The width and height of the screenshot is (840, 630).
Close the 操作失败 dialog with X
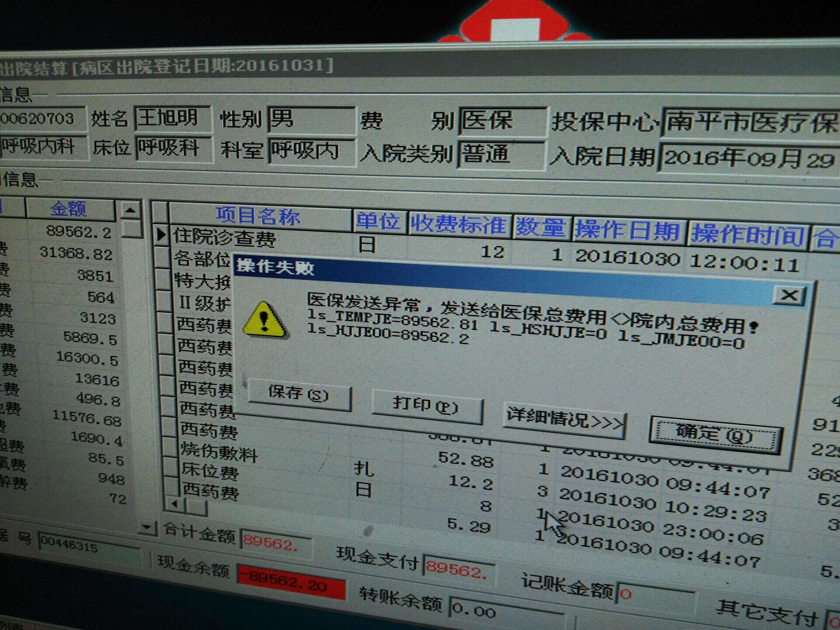789,295
